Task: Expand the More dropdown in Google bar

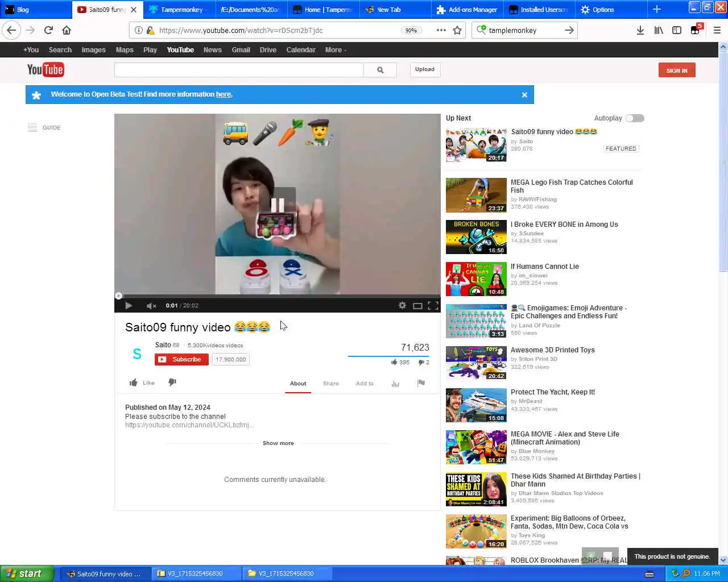Action: [336, 50]
